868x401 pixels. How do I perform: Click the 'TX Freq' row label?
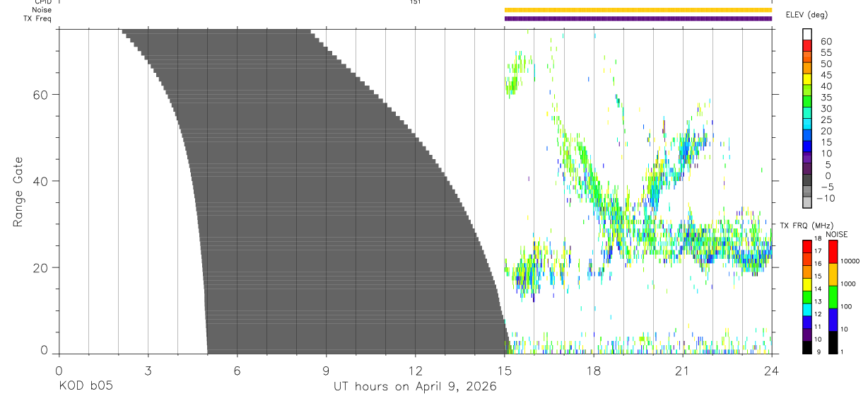pyautogui.click(x=37, y=18)
